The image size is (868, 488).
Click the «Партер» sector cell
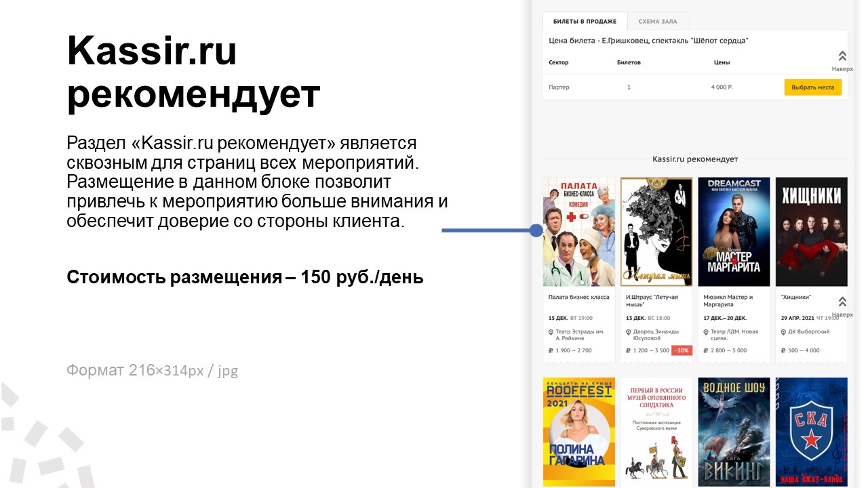[559, 87]
